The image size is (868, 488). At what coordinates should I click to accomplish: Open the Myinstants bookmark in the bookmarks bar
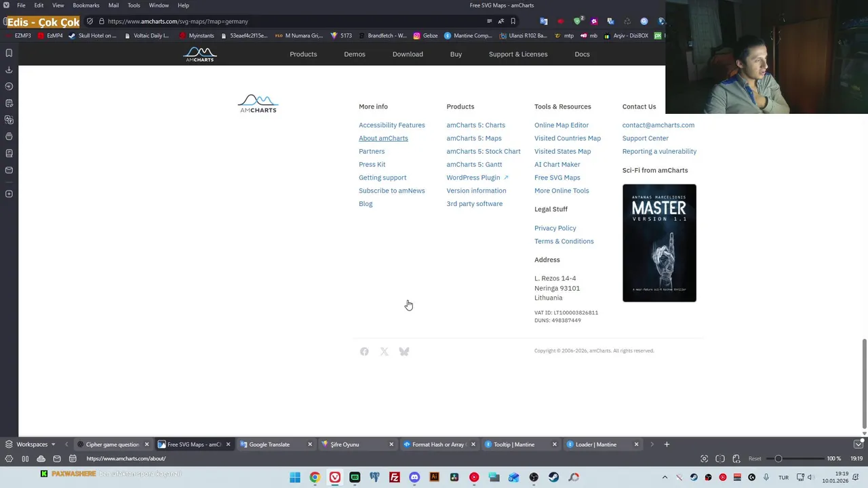pos(196,36)
